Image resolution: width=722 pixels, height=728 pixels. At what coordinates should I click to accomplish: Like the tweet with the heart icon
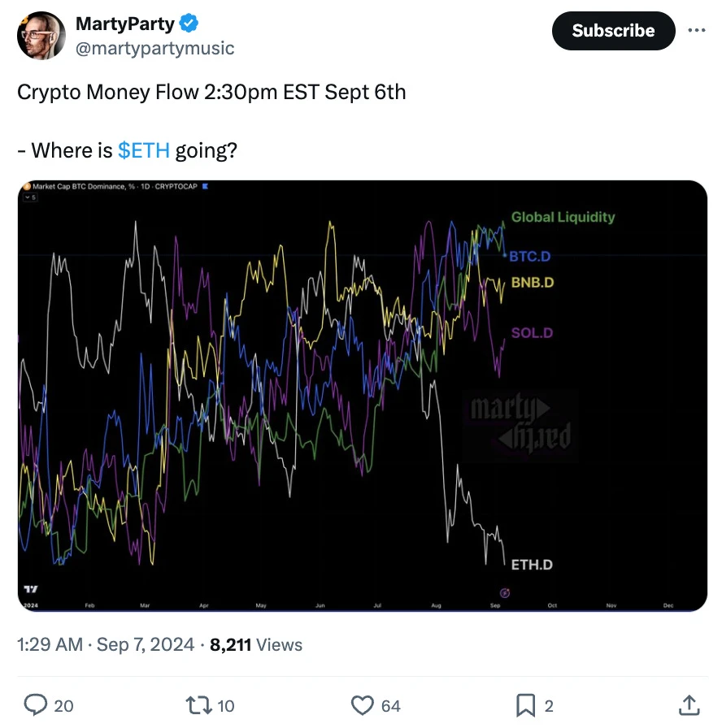pos(362,705)
